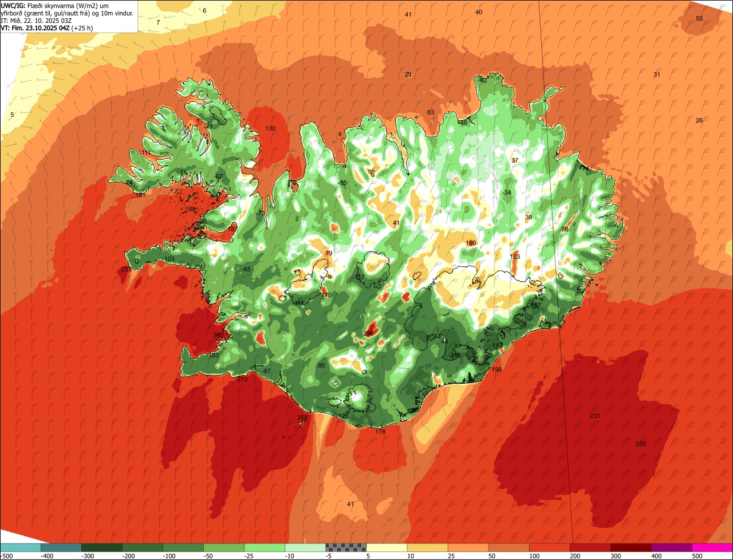
Task: Click the map value 55 in the top right corner
Action: point(699,18)
